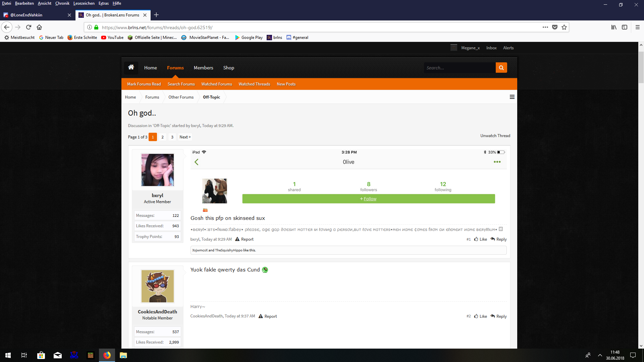Open CookiesAndDeath's avatar image
The image size is (644, 362).
[158, 286]
